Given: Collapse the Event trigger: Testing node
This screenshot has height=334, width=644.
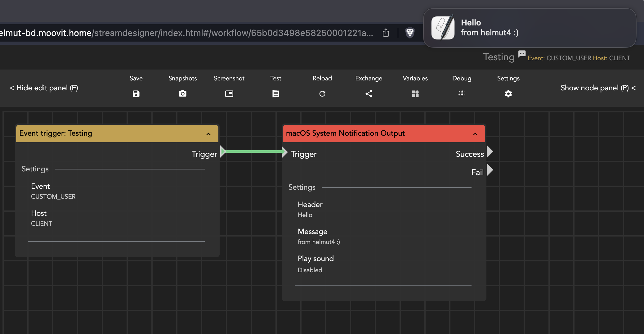Looking at the screenshot, I should 208,134.
